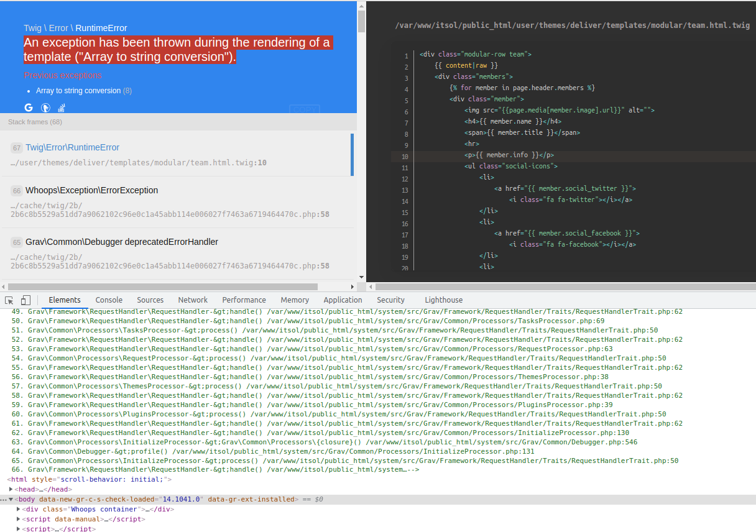
Task: Click scroll-up arrow of header scrollbar
Action: [361, 5]
